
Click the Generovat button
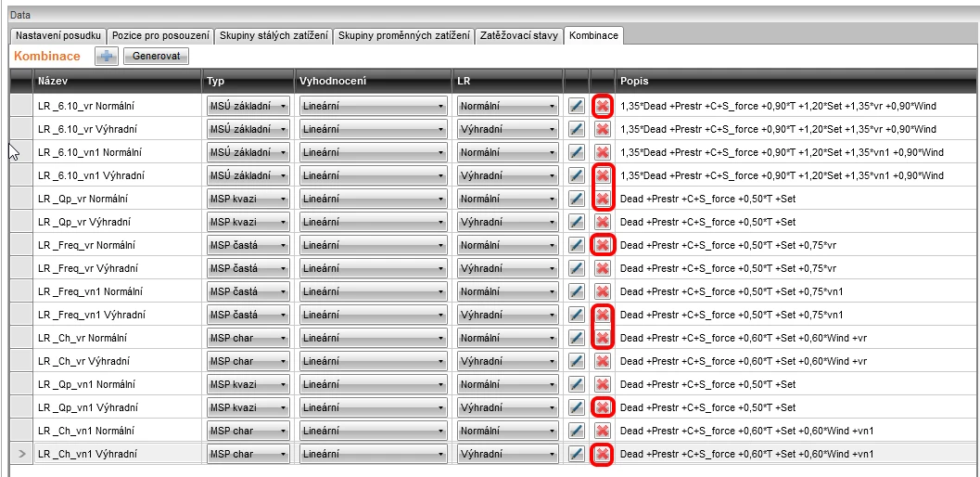click(x=157, y=57)
